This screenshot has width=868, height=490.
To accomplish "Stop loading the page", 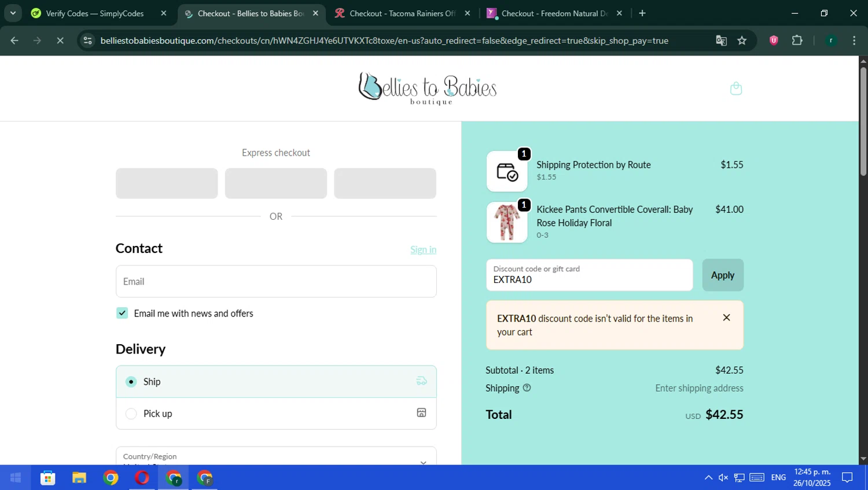I will (x=60, y=40).
